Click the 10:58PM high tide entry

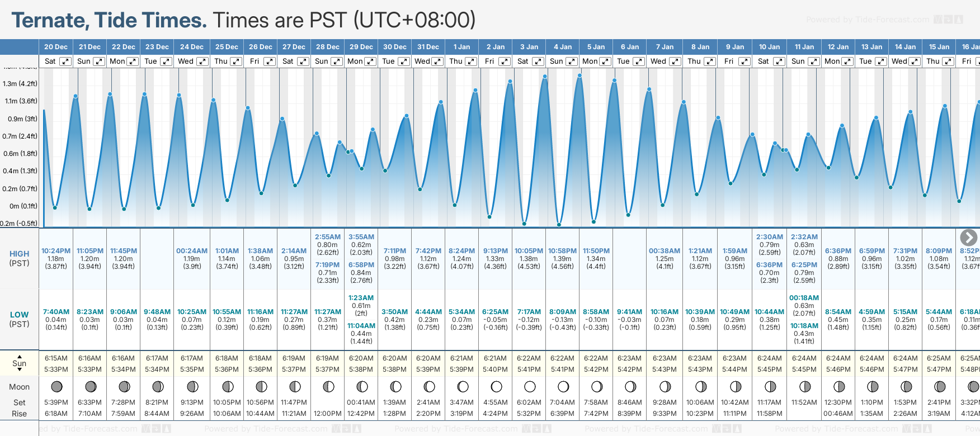point(562,251)
